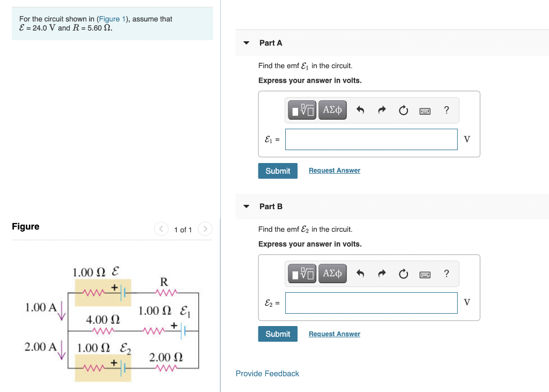The width and height of the screenshot is (549, 392).
Task: Click the circuit diagram figure
Action: [112, 323]
